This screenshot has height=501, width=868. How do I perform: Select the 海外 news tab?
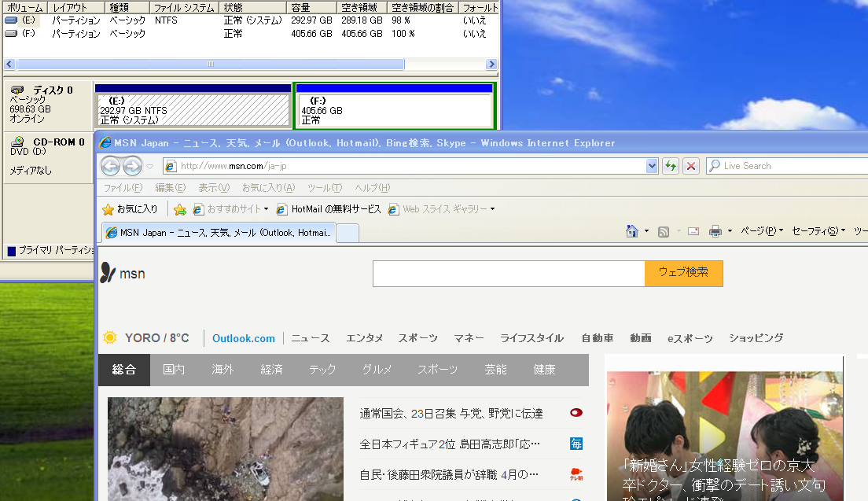223,370
